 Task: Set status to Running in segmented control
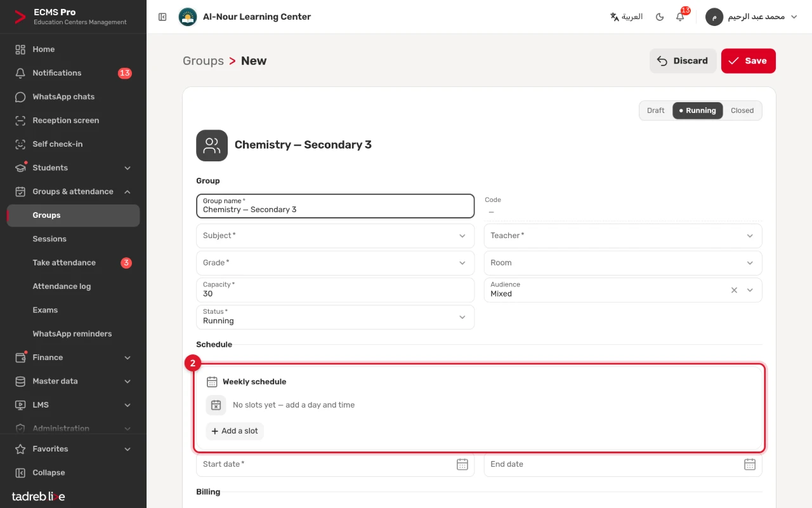coord(698,110)
